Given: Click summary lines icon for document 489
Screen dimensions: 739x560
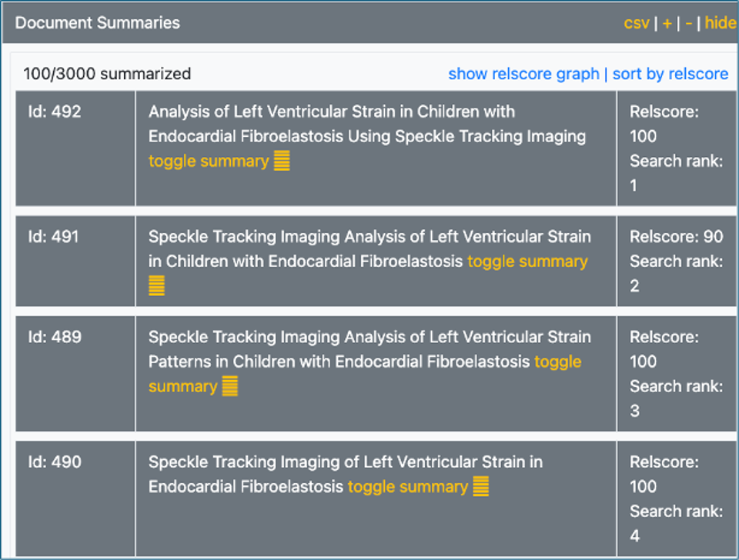Looking at the screenshot, I should click(229, 386).
